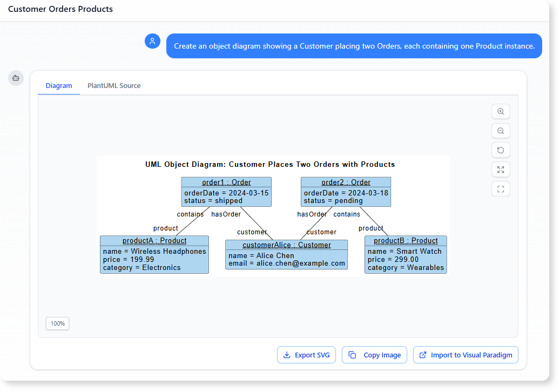Fit the diagram to view using the frame icon

501,189
